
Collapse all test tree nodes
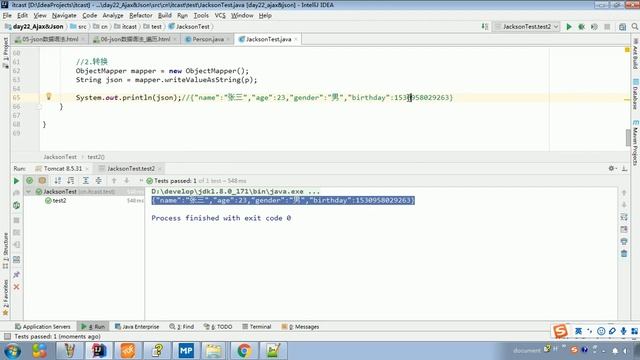[x=98, y=180]
